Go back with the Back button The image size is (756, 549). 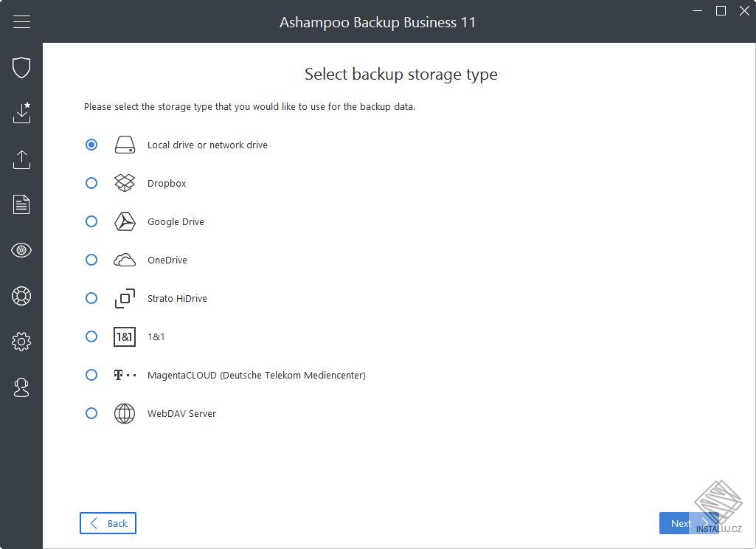click(x=108, y=523)
